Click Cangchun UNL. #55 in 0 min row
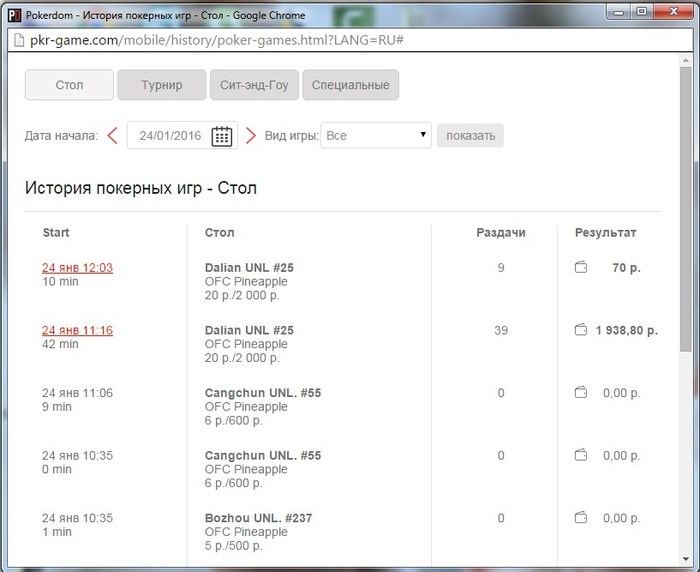Viewport: 700px width, 572px height. click(263, 455)
